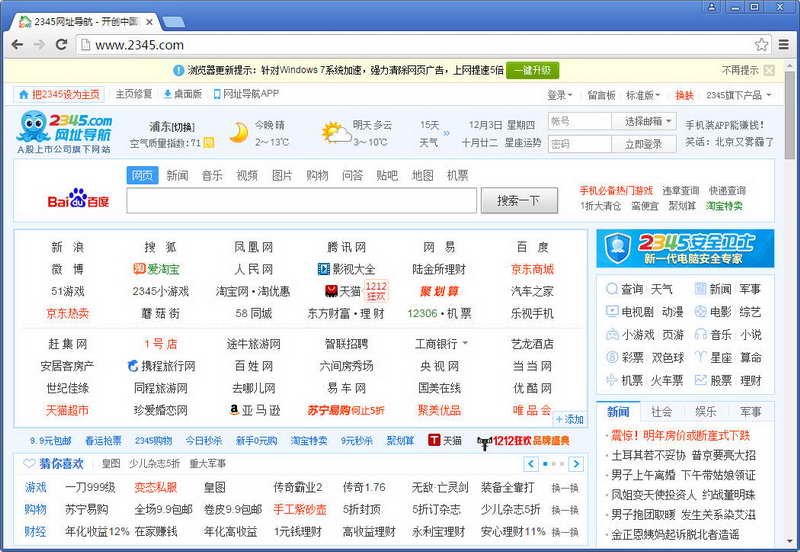Screen dimensions: 800x552
Task: Click the 搜索一下 search button
Action: pos(519,200)
